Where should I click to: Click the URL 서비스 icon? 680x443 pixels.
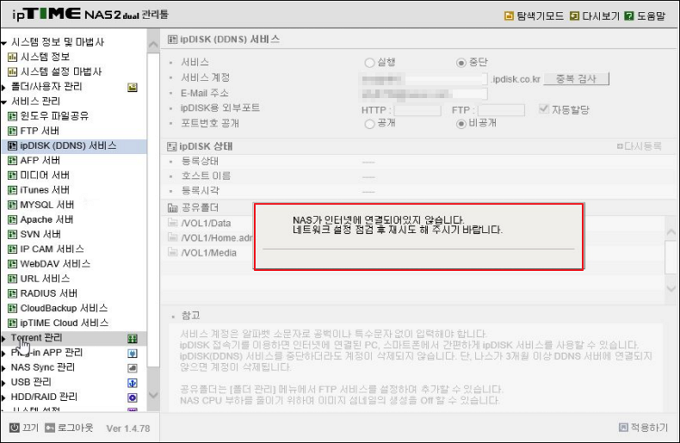(13, 279)
